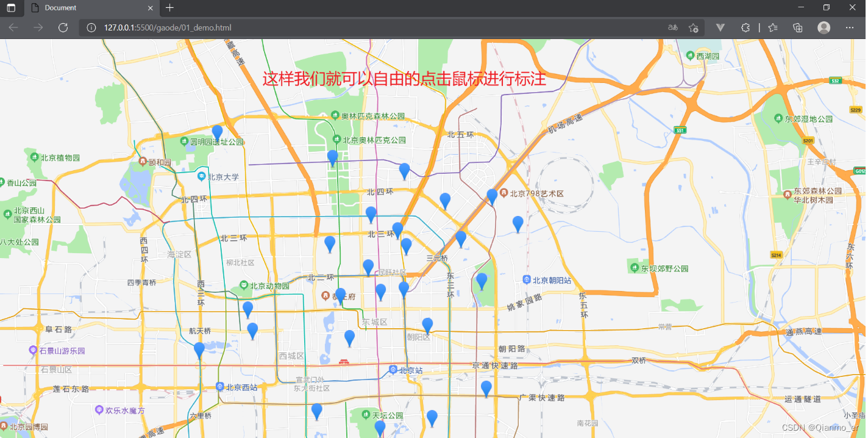Click marker above 广渠快速路 label
The width and height of the screenshot is (868, 438).
[x=486, y=389]
